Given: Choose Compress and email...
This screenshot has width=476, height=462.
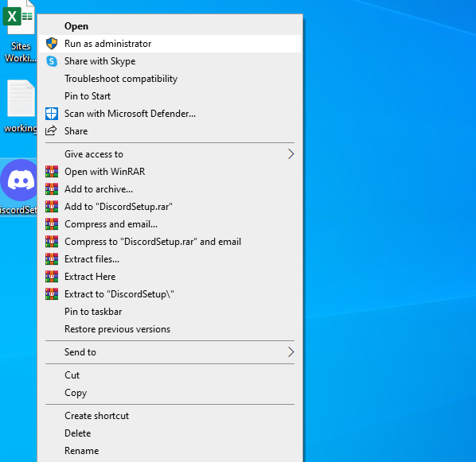Looking at the screenshot, I should tap(170, 224).
